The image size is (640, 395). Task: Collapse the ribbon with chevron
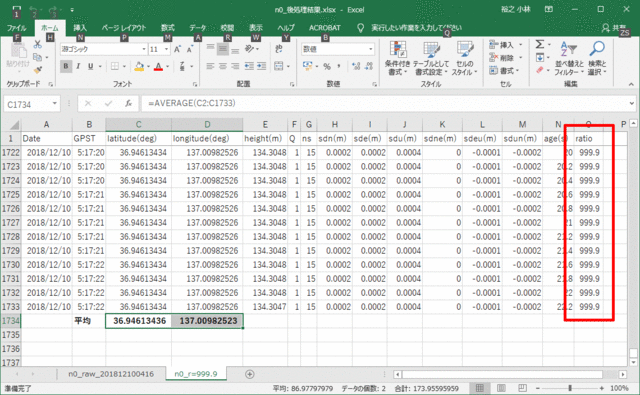631,84
